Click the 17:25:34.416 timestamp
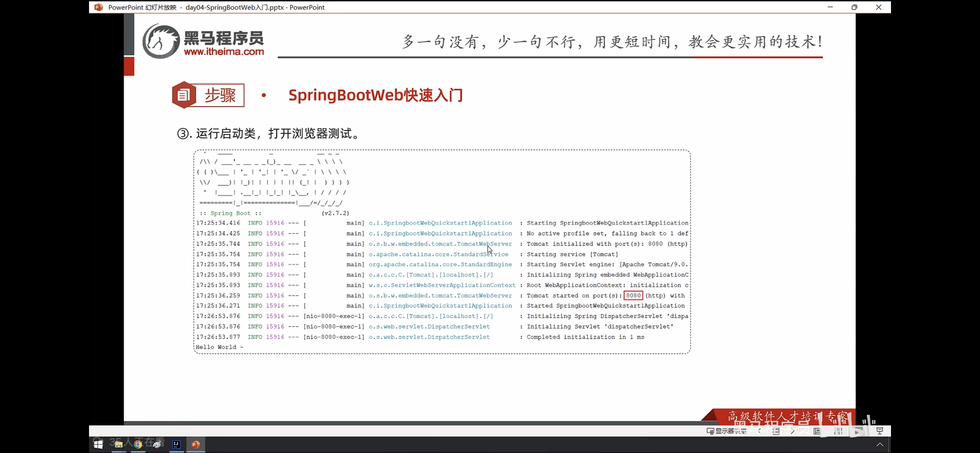 click(218, 223)
